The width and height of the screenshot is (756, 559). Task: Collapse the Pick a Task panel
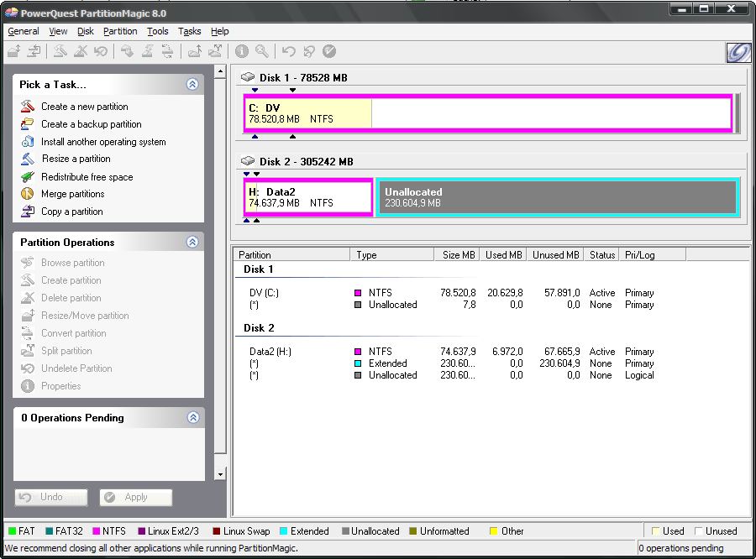click(192, 84)
